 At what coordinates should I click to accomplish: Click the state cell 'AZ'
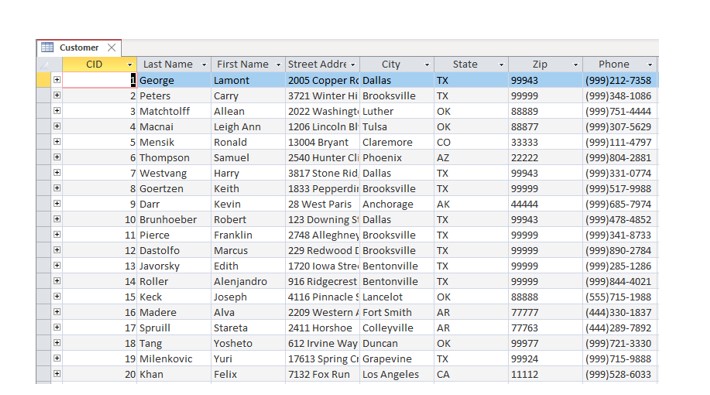click(x=471, y=158)
